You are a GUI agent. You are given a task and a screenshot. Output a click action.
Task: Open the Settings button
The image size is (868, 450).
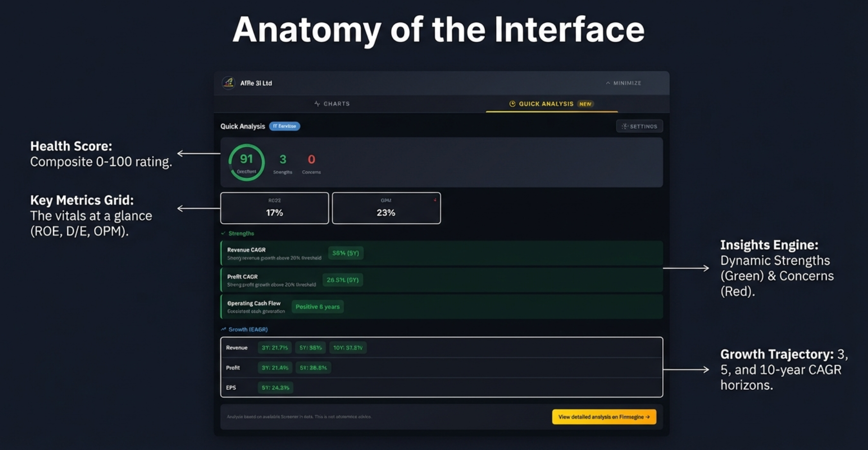640,126
